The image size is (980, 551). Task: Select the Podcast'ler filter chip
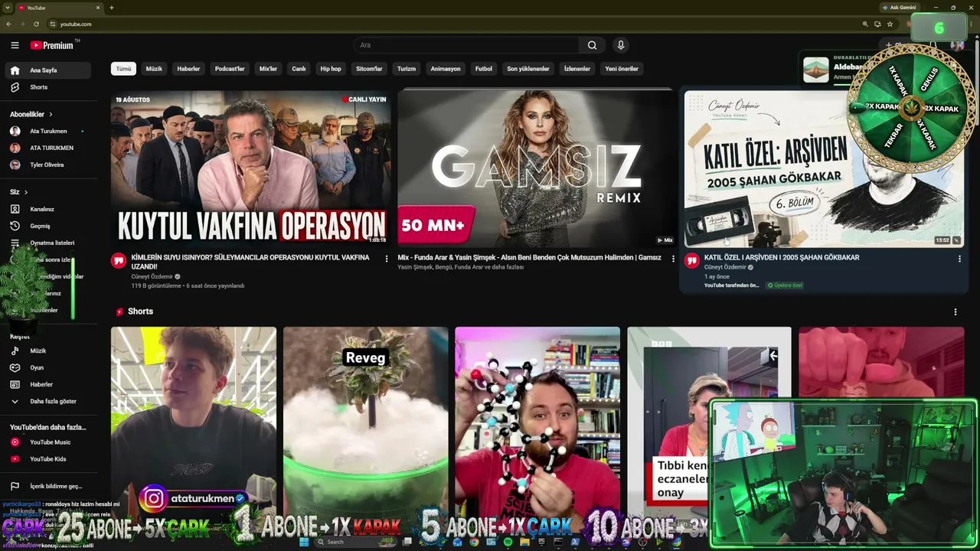click(230, 69)
